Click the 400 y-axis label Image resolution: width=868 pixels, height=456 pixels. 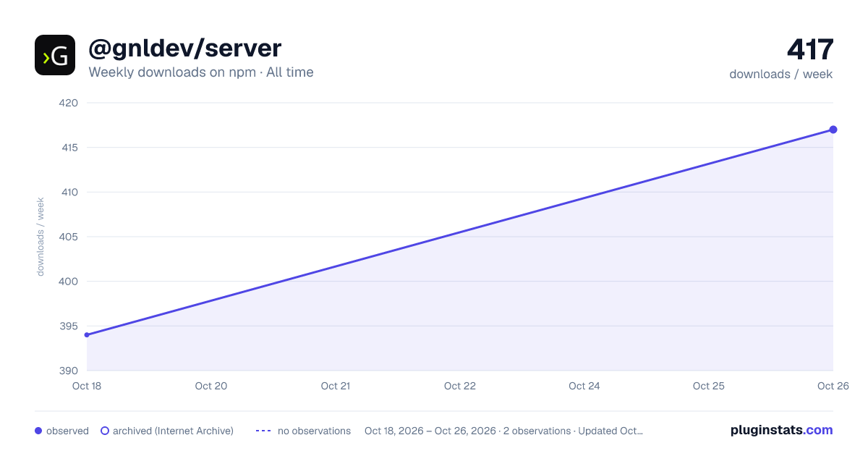pyautogui.click(x=68, y=282)
